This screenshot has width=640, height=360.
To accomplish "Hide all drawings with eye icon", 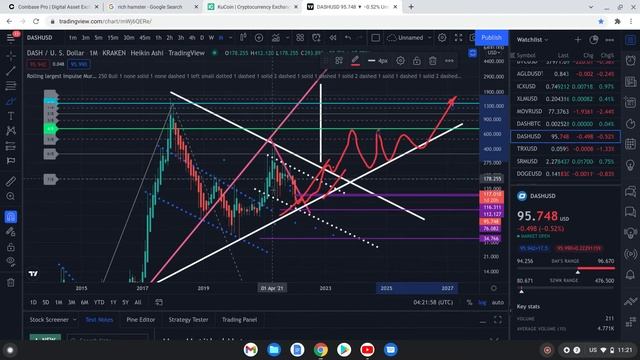I will coord(11,262).
